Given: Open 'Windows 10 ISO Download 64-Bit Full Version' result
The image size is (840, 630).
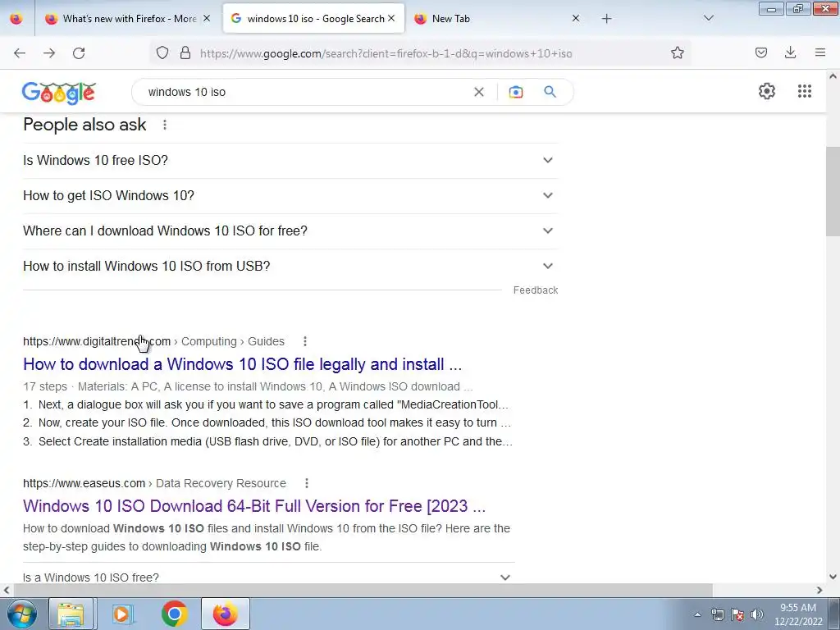Looking at the screenshot, I should pyautogui.click(x=254, y=506).
